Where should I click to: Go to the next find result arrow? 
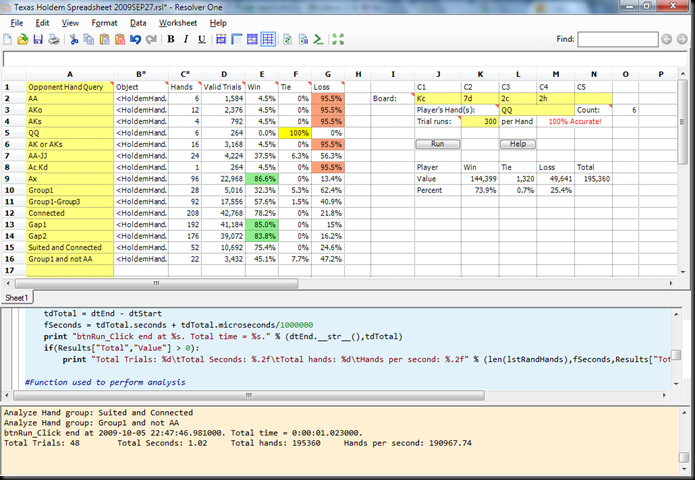(684, 40)
